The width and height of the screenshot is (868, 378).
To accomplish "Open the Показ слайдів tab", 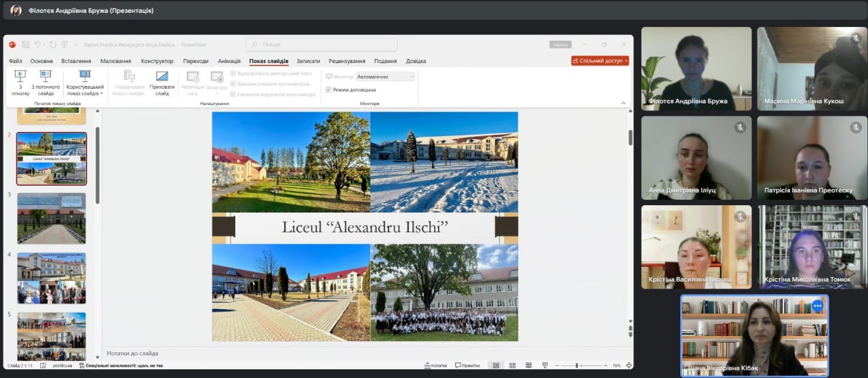I will [269, 61].
